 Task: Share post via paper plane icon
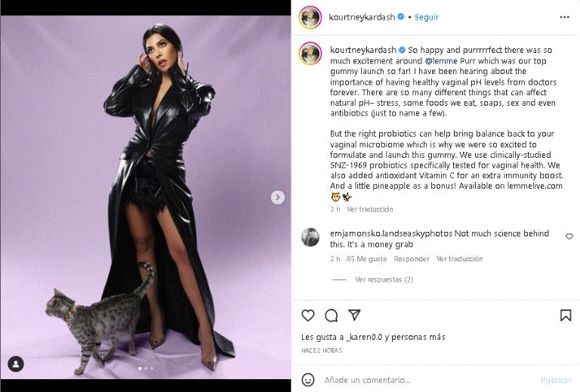click(354, 315)
